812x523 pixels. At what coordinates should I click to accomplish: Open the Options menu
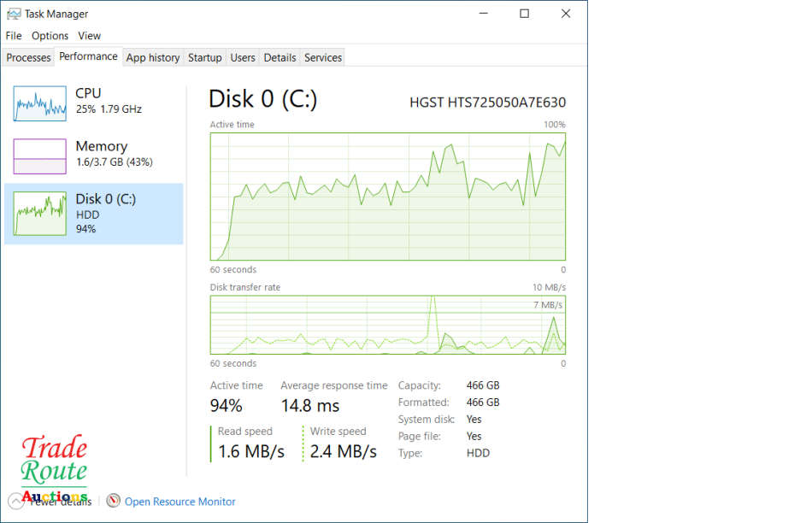point(50,36)
